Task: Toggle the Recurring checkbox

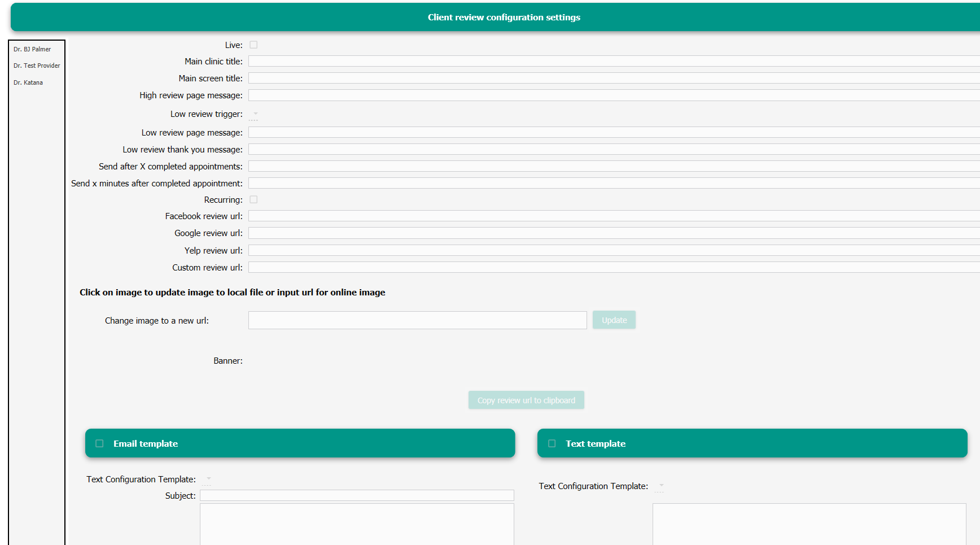Action: pyautogui.click(x=253, y=199)
